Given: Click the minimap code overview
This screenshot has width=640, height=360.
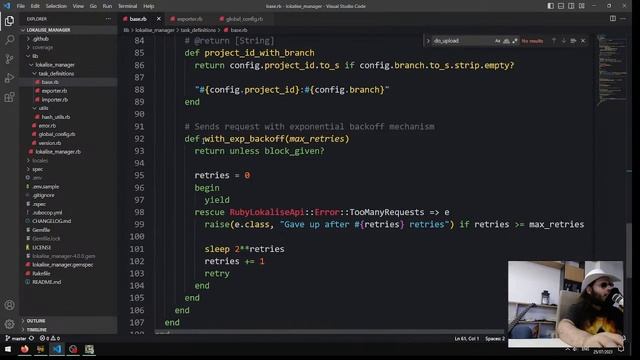Looking at the screenshot, I should (611, 69).
